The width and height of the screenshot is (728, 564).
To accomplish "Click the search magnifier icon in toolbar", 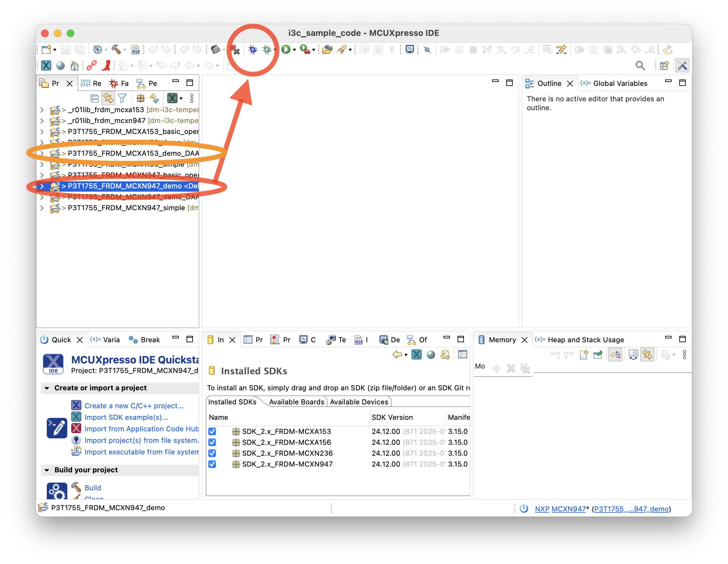I will (640, 66).
